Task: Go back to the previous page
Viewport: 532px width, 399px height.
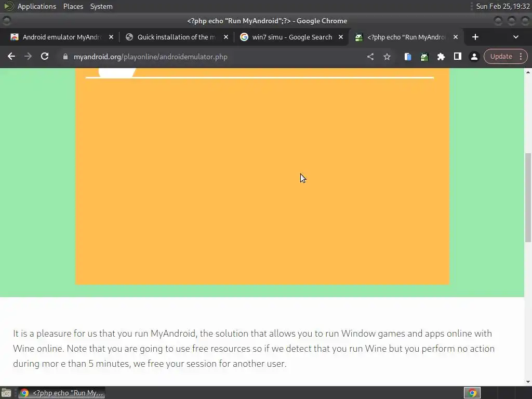Action: (11, 56)
